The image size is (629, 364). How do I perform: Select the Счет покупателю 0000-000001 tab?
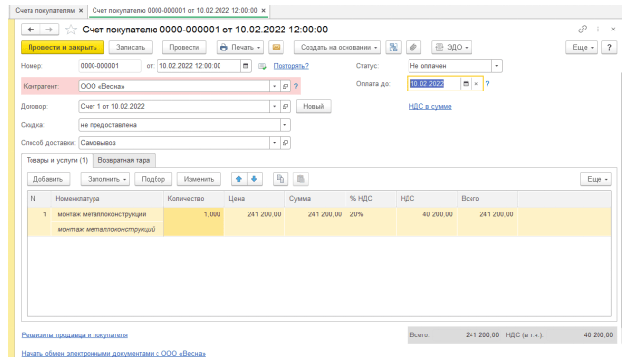[x=174, y=11]
